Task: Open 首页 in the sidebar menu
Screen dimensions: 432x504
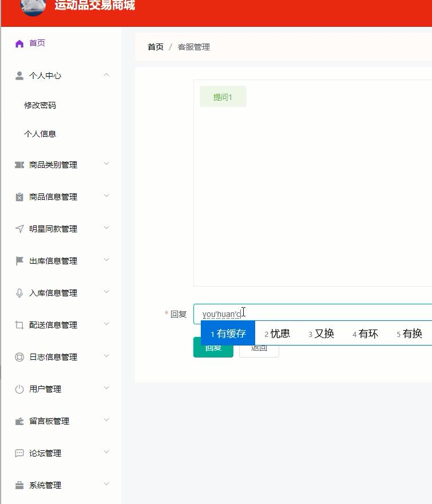Action: (37, 43)
